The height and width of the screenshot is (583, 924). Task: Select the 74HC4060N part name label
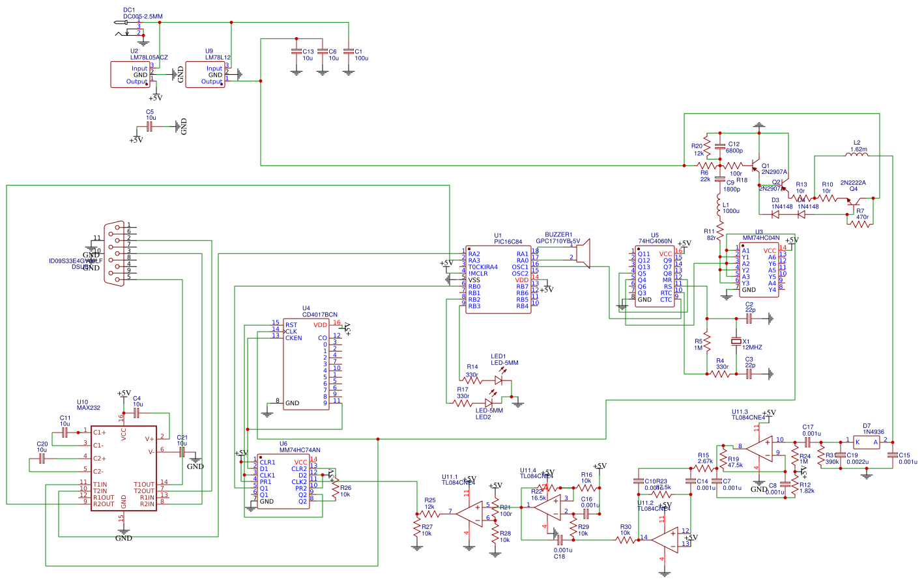pyautogui.click(x=655, y=242)
